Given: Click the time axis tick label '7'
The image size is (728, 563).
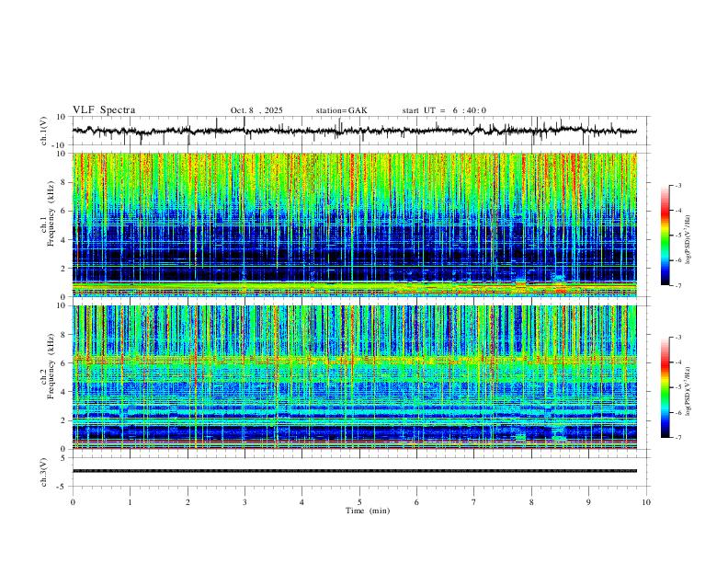Looking at the screenshot, I should (474, 502).
